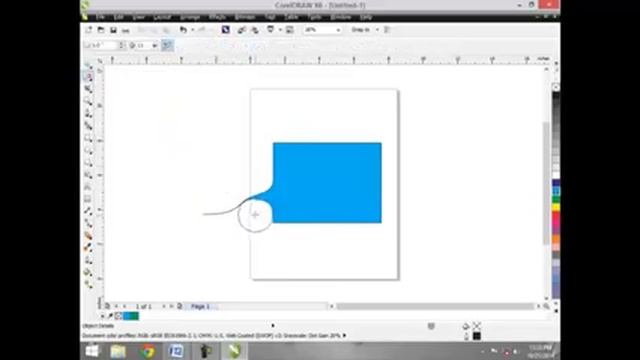
Task: Open the Arrange menu
Action: click(x=190, y=17)
